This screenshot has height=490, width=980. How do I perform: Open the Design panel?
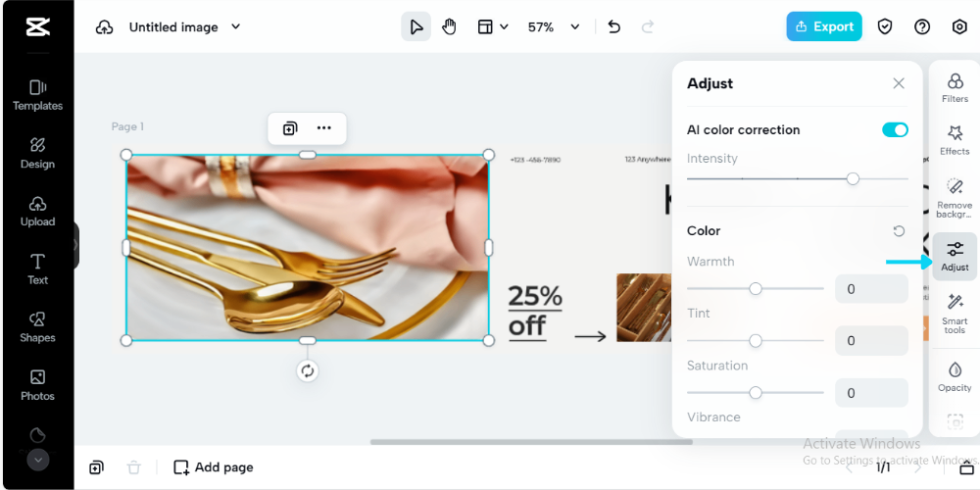click(x=37, y=153)
